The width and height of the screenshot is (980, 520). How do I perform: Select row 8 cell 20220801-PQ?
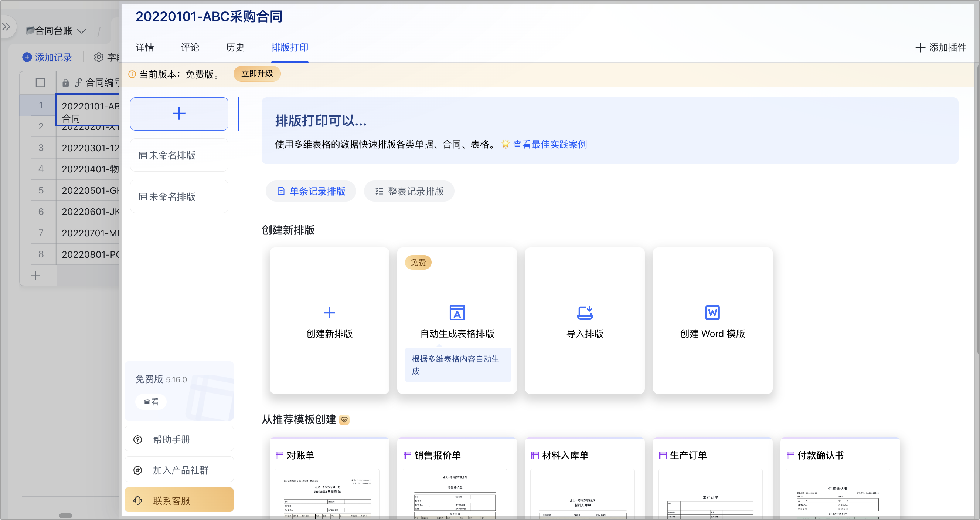pyautogui.click(x=88, y=254)
